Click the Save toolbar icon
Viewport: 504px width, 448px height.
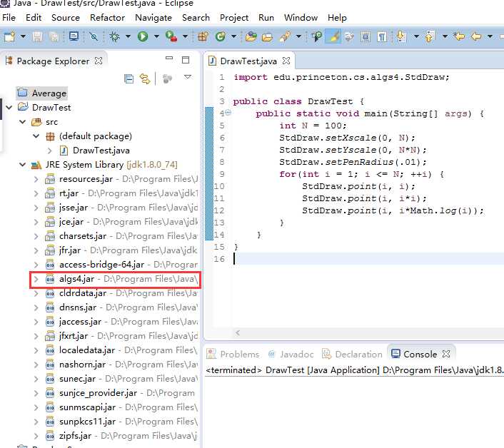coord(36,36)
